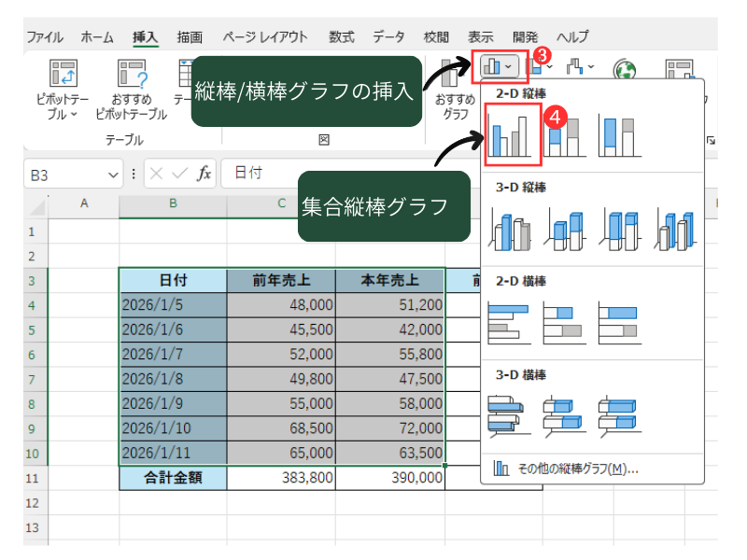Screen dimensions: 747x560
Task: Choose the 2-D stacked bar chart
Action: pos(563,322)
